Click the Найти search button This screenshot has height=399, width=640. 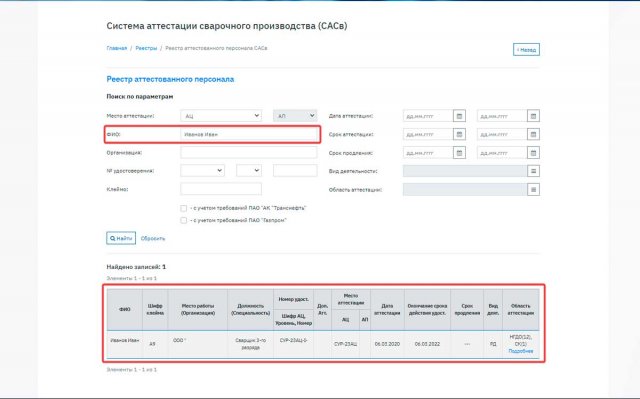pyautogui.click(x=121, y=238)
